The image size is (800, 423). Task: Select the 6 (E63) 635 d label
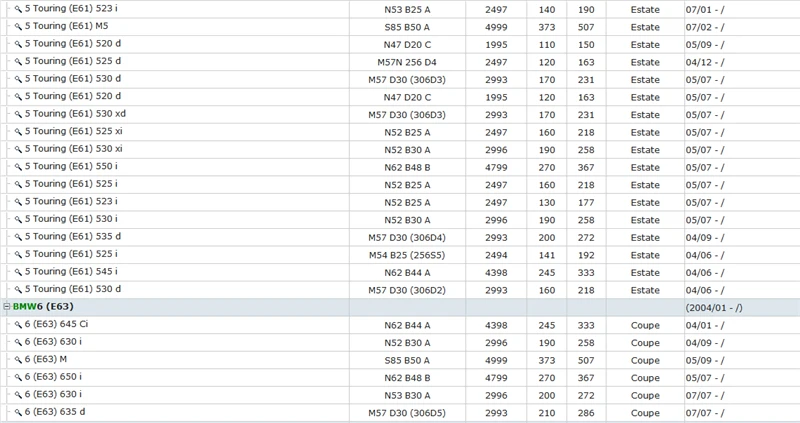pyautogui.click(x=55, y=412)
